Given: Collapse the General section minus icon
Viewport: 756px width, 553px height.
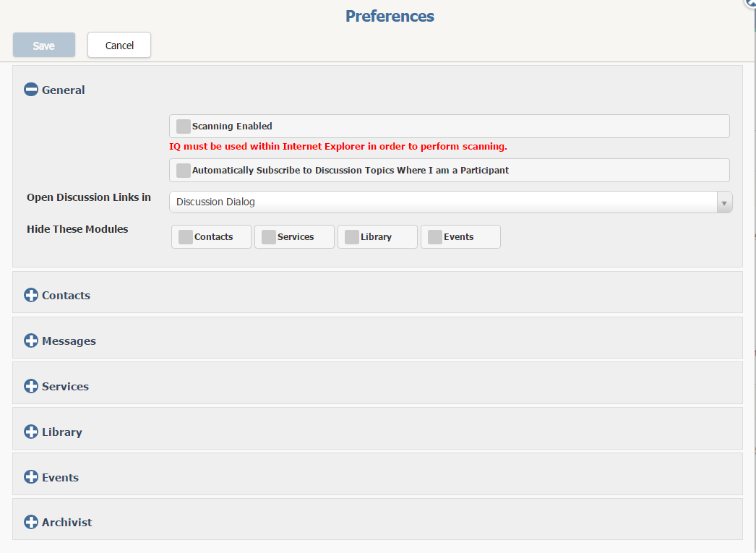Looking at the screenshot, I should pos(31,90).
